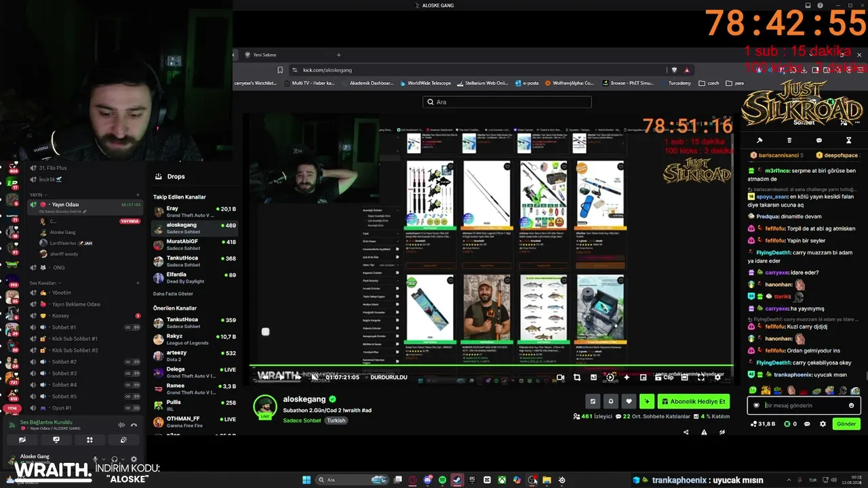Join the Yönetim voice channel

(x=85, y=293)
